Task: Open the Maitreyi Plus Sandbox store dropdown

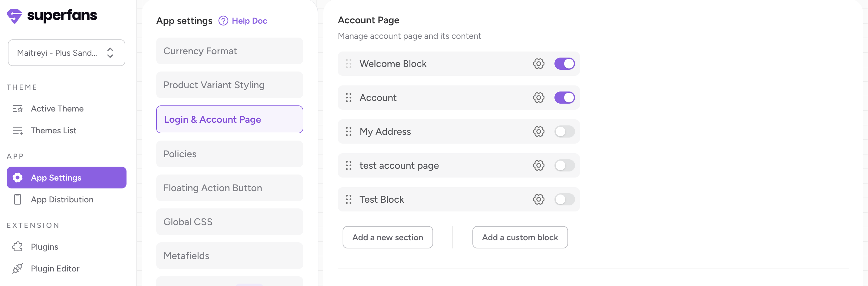Action: tap(66, 53)
